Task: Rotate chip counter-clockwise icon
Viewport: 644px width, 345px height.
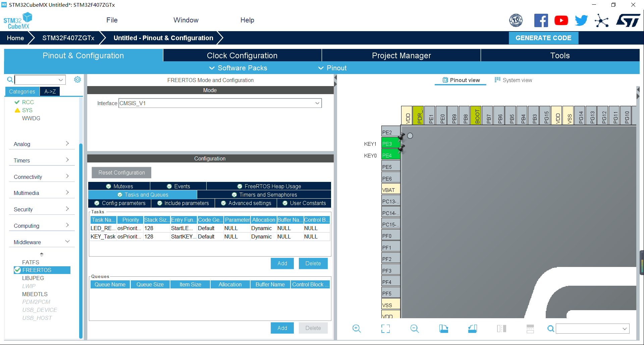Action: 473,329
